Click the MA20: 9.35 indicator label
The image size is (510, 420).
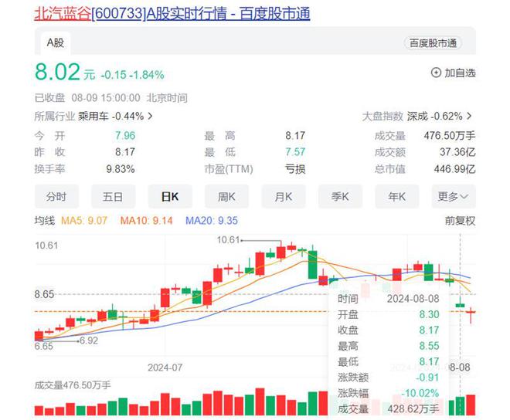pyautogui.click(x=212, y=221)
